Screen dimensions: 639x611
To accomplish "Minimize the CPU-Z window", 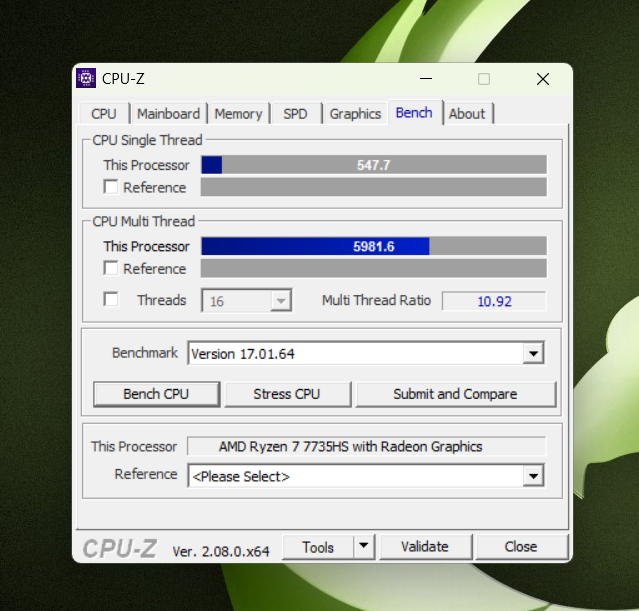I will pyautogui.click(x=426, y=79).
